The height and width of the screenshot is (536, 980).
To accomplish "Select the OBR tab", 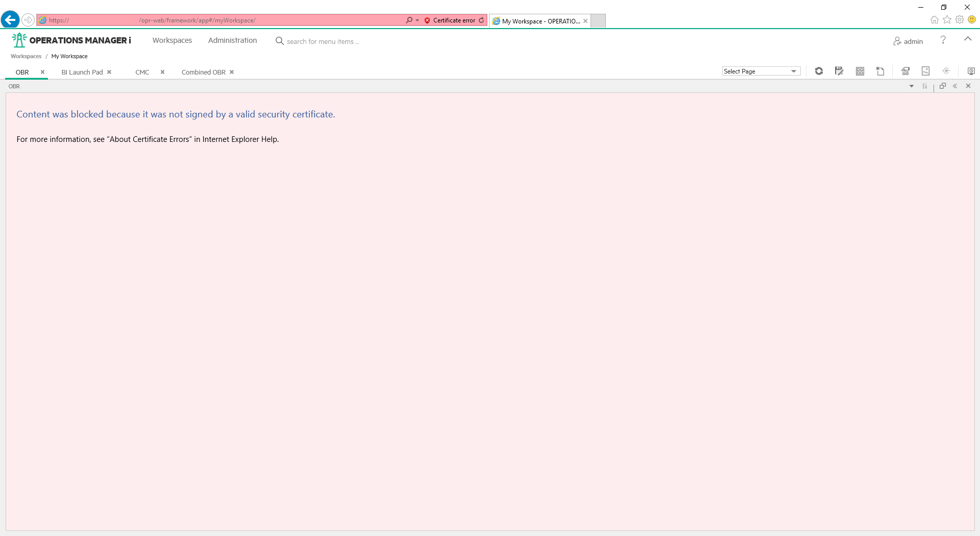I will pyautogui.click(x=22, y=72).
